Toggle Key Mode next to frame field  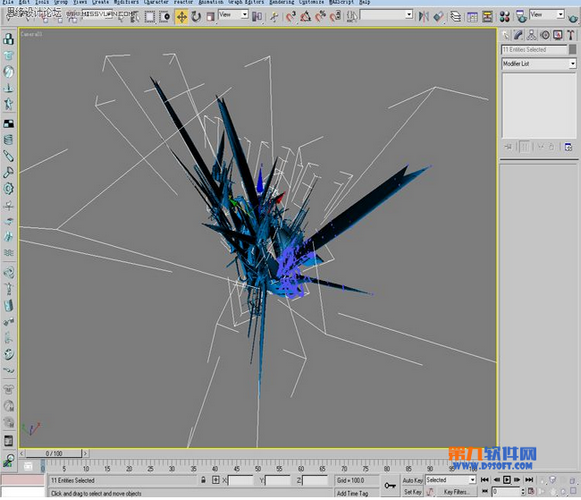click(x=485, y=491)
